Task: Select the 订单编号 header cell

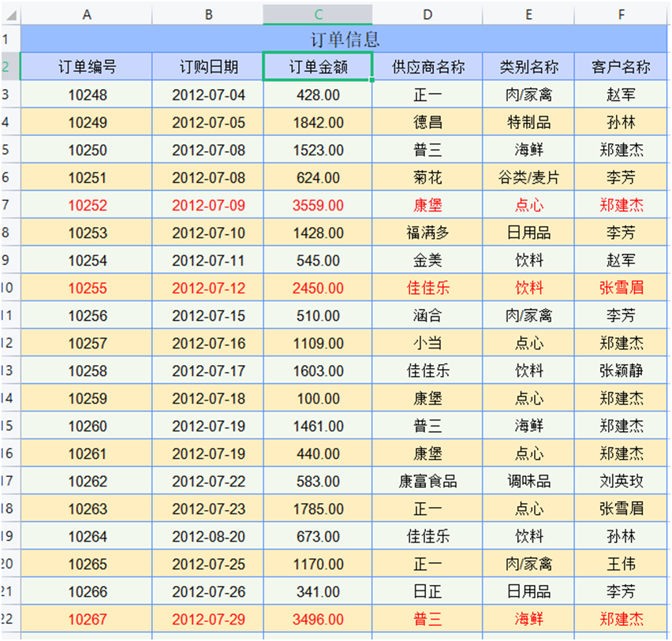Action: point(87,67)
